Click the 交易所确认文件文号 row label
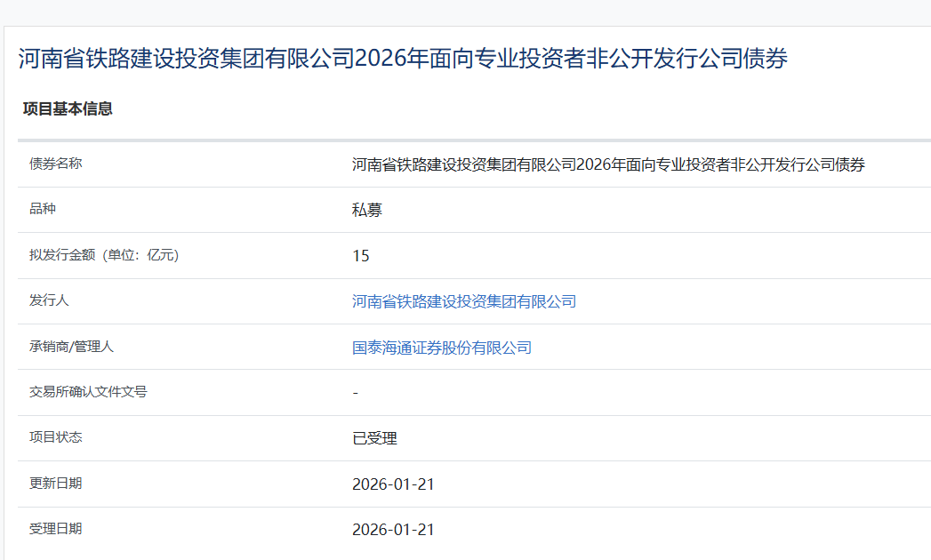Image resolution: width=931 pixels, height=560 pixels. pyautogui.click(x=88, y=392)
